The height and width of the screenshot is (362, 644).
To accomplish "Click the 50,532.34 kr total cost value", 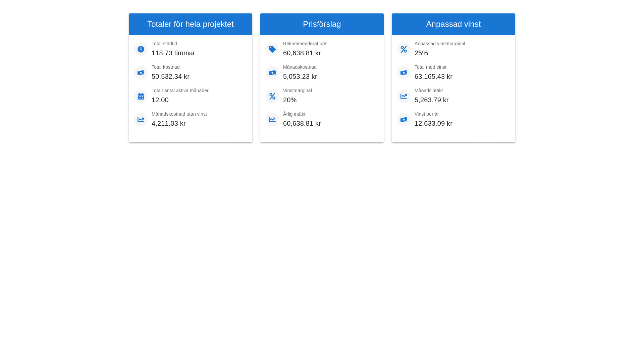I will tap(170, 76).
